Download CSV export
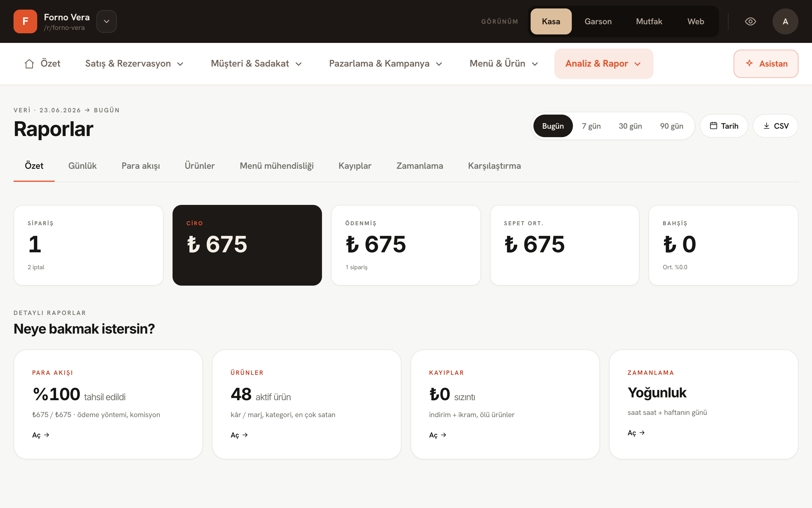 (x=775, y=126)
